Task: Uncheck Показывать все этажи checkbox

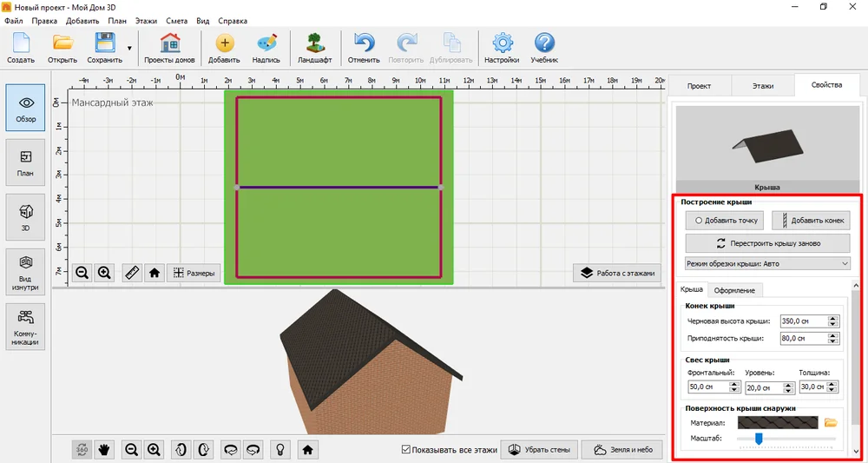Action: (405, 450)
